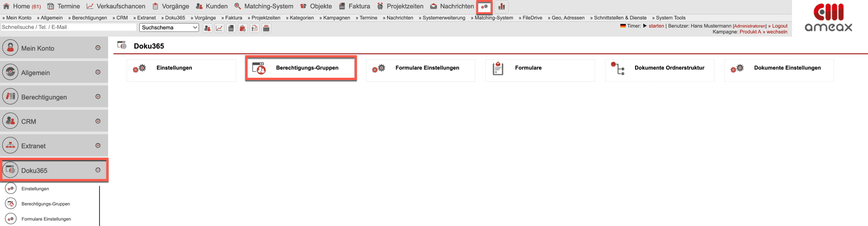This screenshot has height=226, width=868.
Task: Click the Dokumente Einstellungen gears icon
Action: coord(737,68)
